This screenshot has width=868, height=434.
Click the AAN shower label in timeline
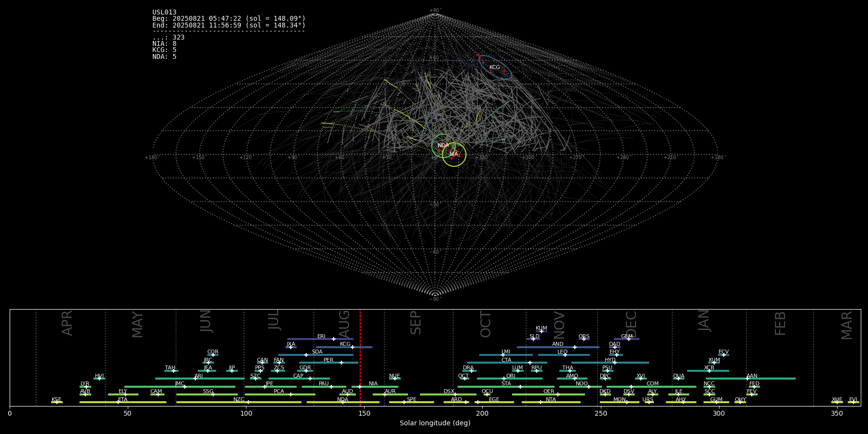(x=752, y=376)
